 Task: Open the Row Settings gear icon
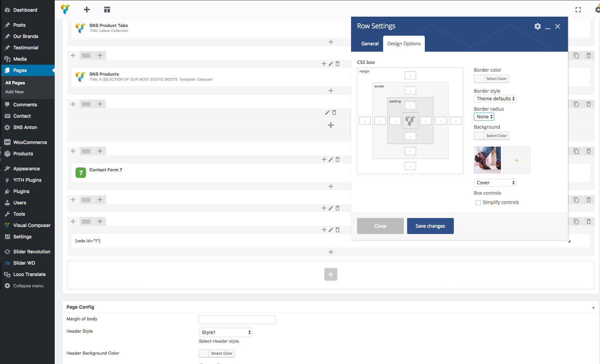tap(537, 26)
